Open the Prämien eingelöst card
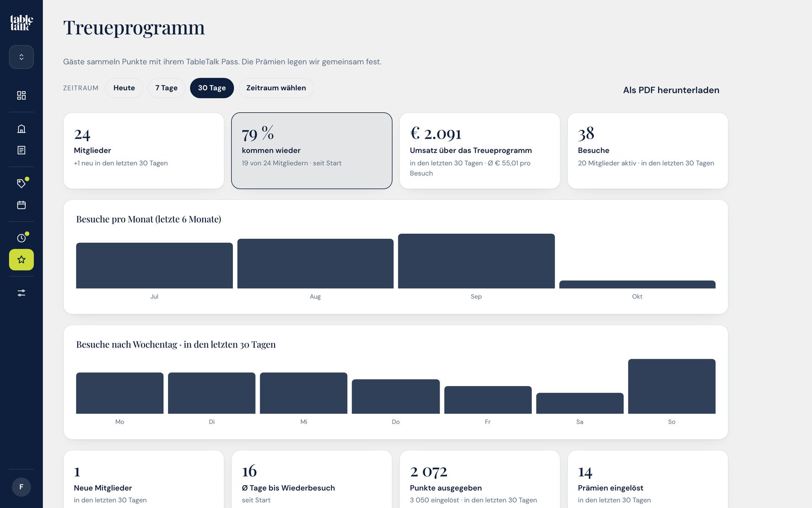Screen dimensions: 812x508 pyautogui.click(x=648, y=480)
